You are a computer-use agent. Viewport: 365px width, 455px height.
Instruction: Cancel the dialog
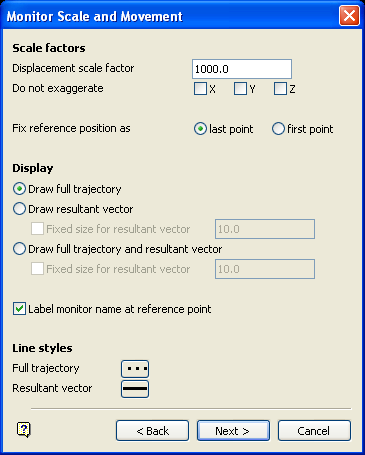tap(314, 431)
